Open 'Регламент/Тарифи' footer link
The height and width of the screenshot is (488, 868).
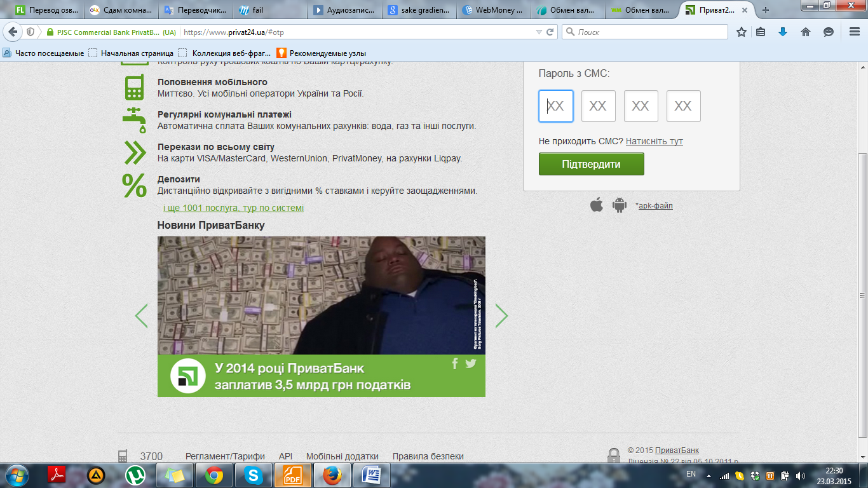coord(225,456)
